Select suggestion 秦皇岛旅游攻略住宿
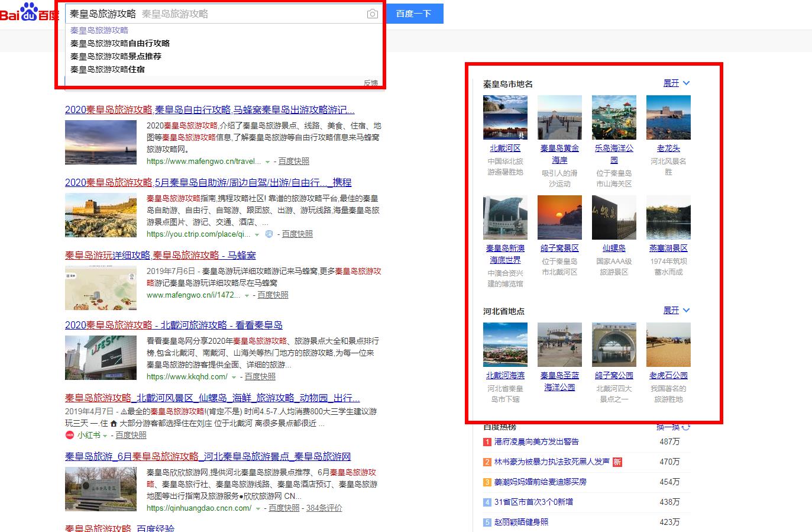 [108, 69]
